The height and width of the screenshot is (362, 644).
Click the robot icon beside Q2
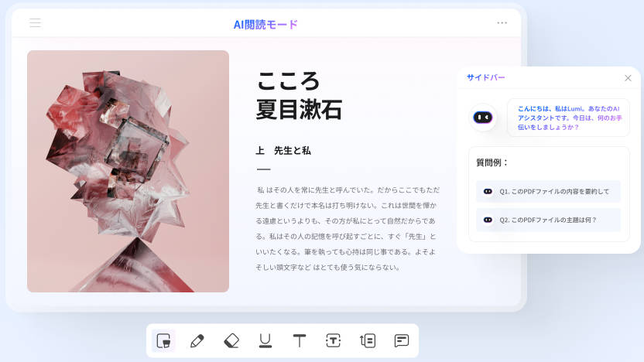pos(488,220)
